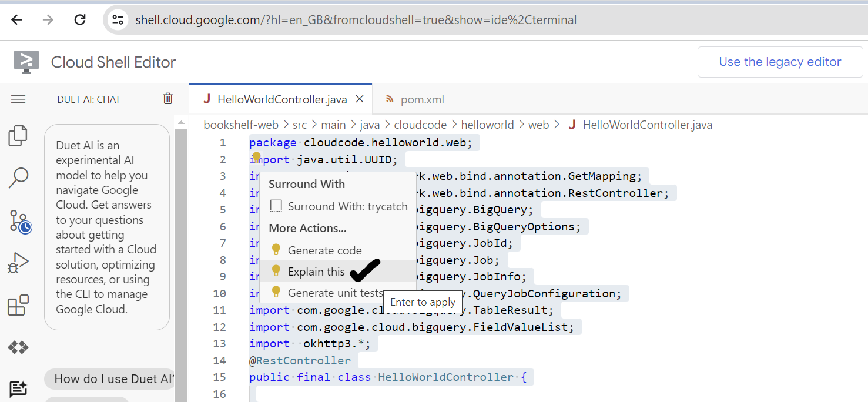The image size is (868, 402).
Task: Choose Generate code from quick actions
Action: (324, 250)
